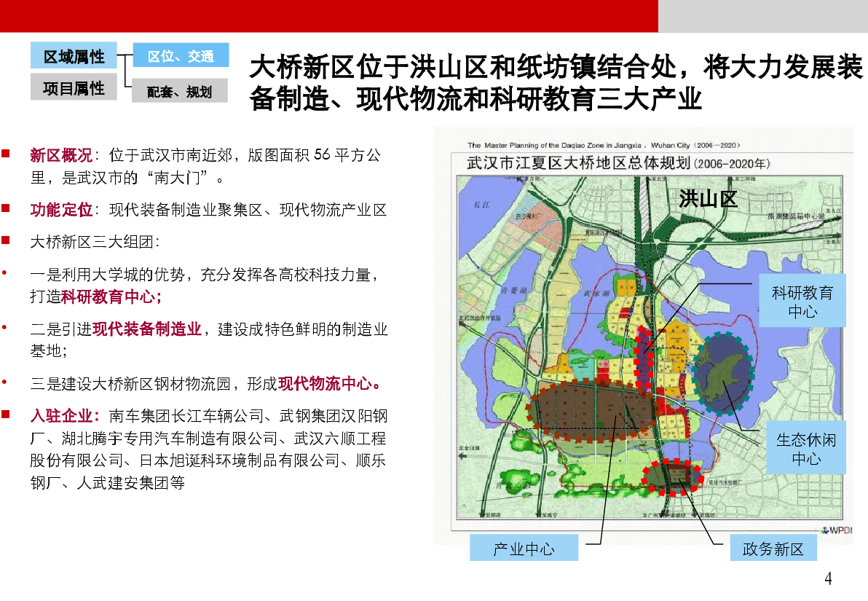Click the English Master Planning caption
This screenshot has height=601, width=868.
[603, 145]
